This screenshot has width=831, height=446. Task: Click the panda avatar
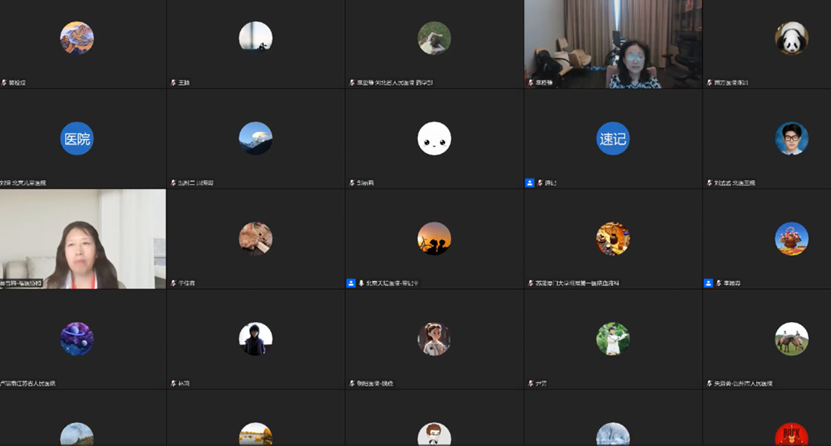click(x=791, y=38)
